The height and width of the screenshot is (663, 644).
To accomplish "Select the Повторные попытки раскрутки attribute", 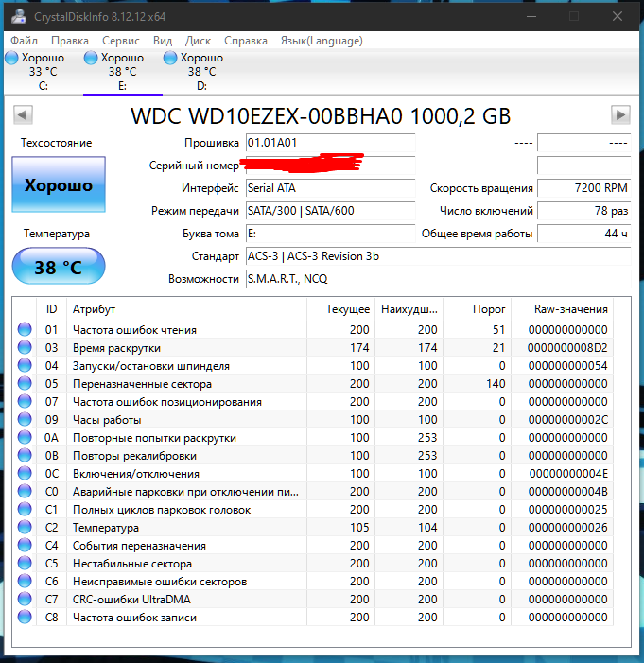I will [154, 438].
